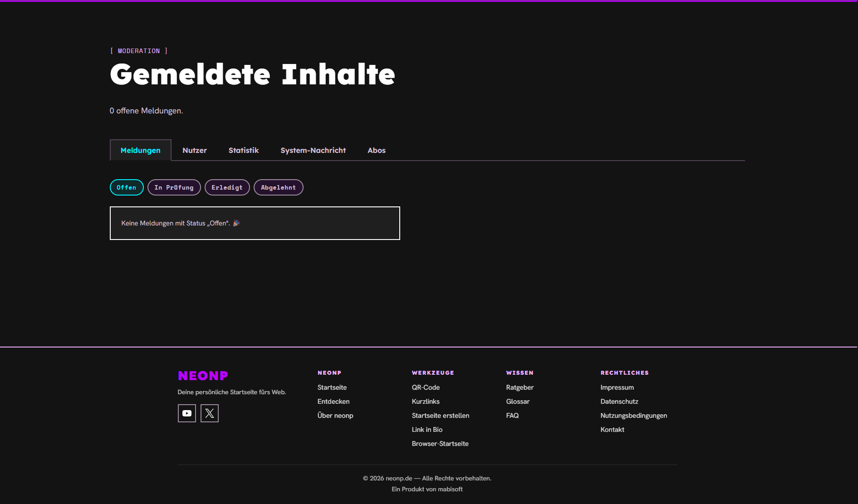The height and width of the screenshot is (504, 858).
Task: Open the YouTube icon in footer
Action: pos(187,413)
